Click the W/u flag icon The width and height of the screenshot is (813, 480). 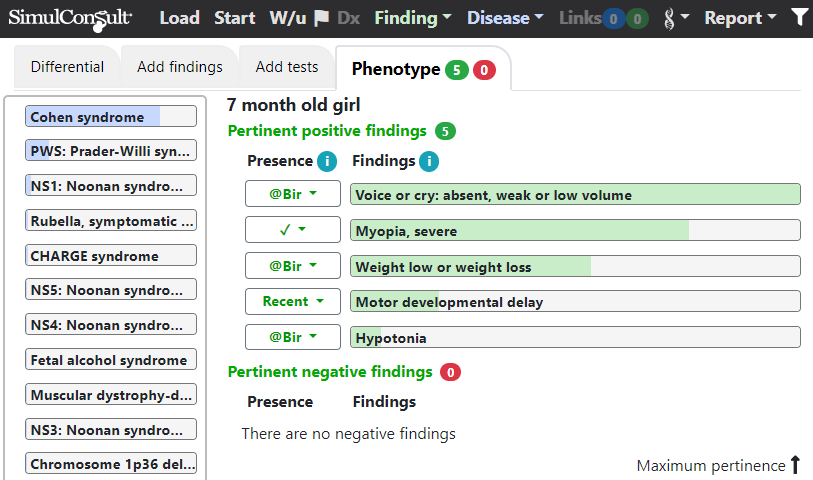[321, 18]
